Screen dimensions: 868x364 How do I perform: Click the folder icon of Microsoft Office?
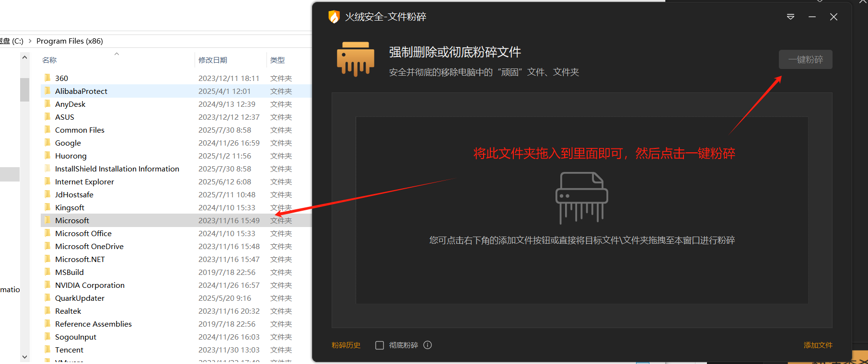[x=47, y=233]
